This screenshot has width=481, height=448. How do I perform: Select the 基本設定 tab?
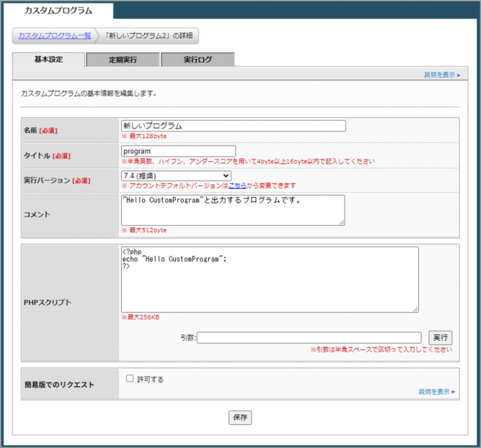pyautogui.click(x=49, y=60)
